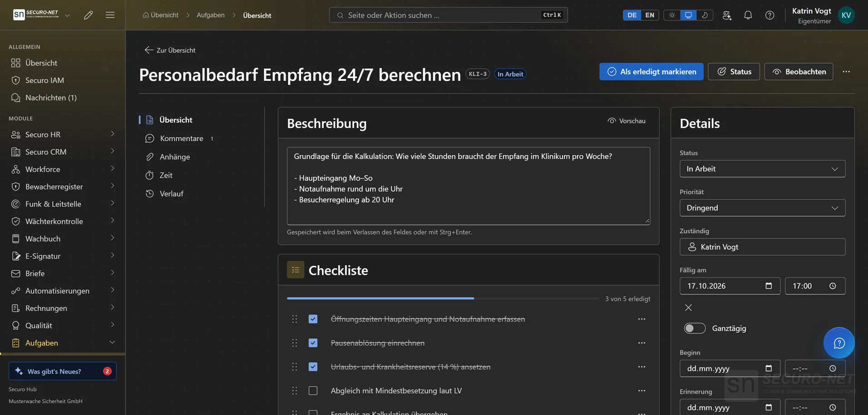
Task: Open more options ellipsis next to Beobachten
Action: click(x=846, y=72)
